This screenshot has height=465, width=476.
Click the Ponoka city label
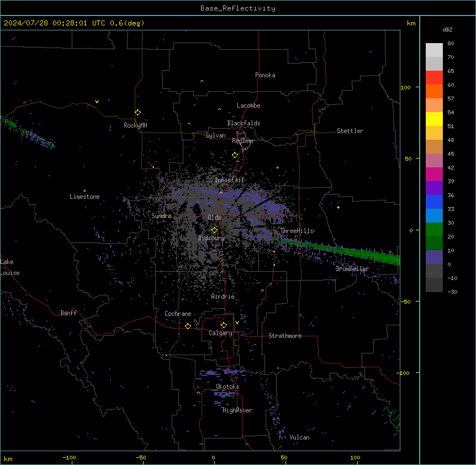tap(265, 75)
